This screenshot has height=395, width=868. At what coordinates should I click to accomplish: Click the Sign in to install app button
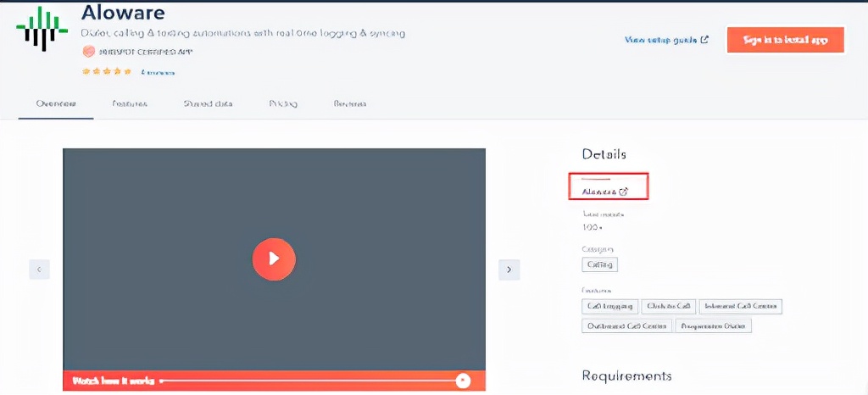[786, 40]
